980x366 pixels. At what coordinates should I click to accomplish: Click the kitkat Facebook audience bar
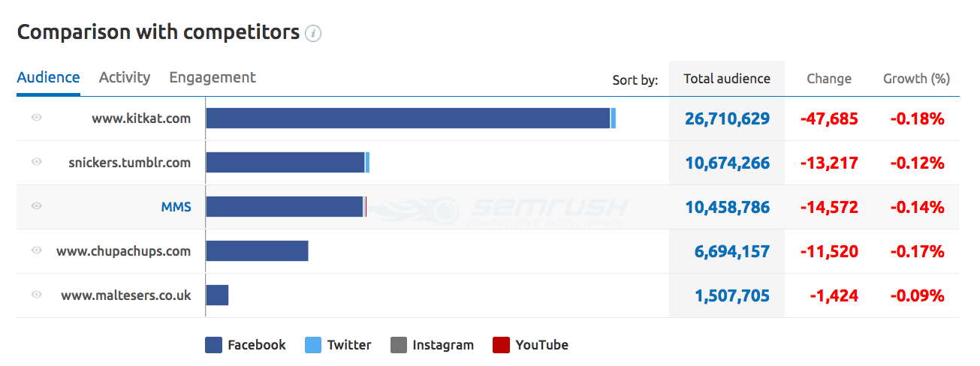pos(408,118)
